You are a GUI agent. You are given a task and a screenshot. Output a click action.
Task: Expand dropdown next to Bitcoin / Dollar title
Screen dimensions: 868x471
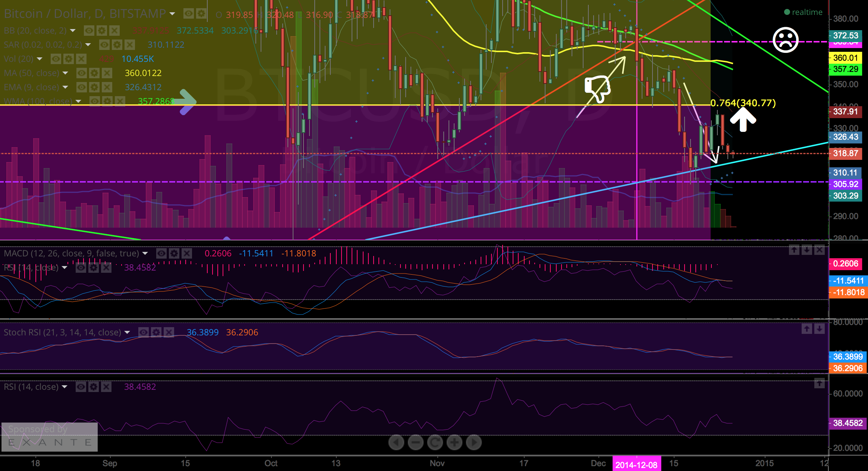[172, 14]
